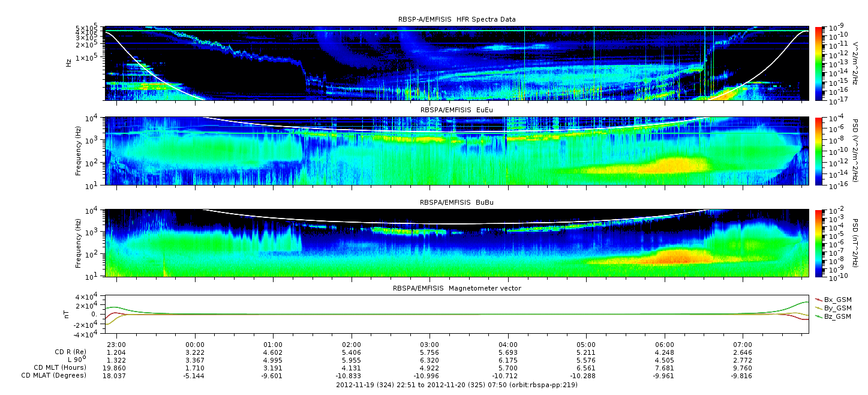The width and height of the screenshot is (868, 395).
Task: Select the RBSPA/EMFISIS BuBu plot title
Action: (x=456, y=202)
